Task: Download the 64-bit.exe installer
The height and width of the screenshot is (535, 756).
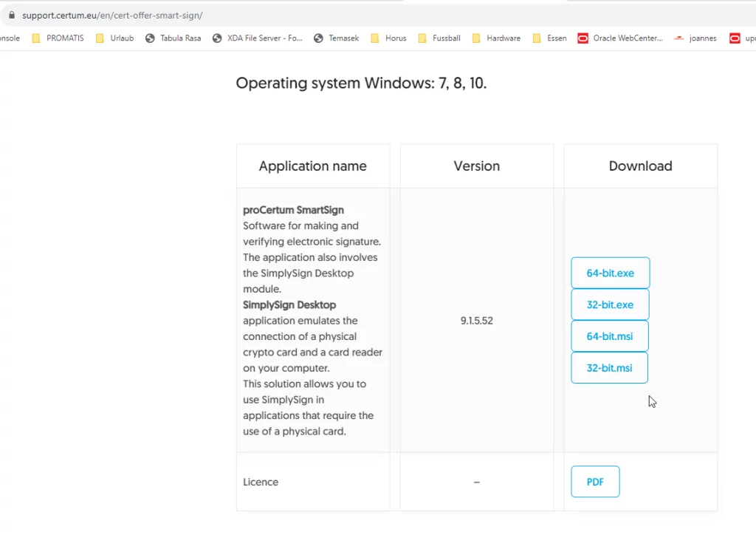Action: pos(611,273)
